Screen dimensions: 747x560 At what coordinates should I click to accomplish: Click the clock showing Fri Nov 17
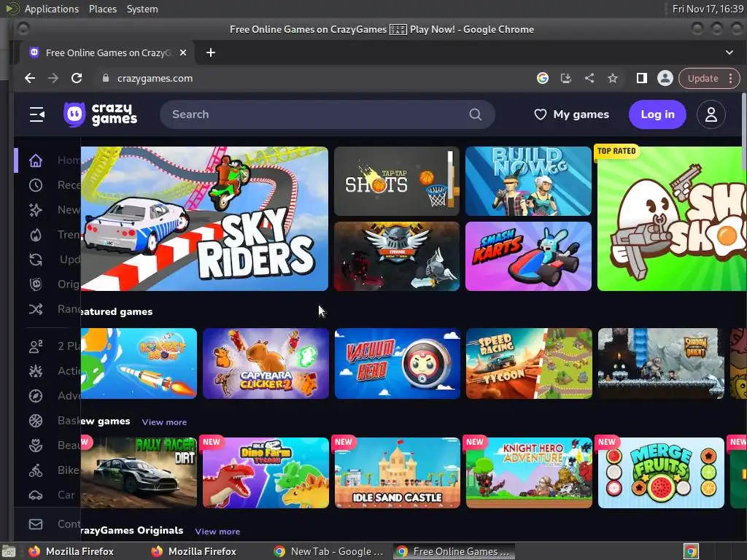coord(708,9)
